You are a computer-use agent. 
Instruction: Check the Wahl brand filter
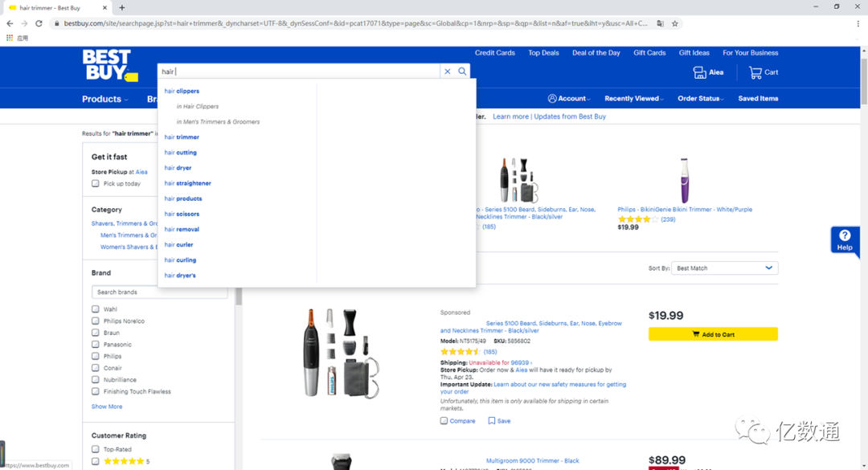coord(95,309)
